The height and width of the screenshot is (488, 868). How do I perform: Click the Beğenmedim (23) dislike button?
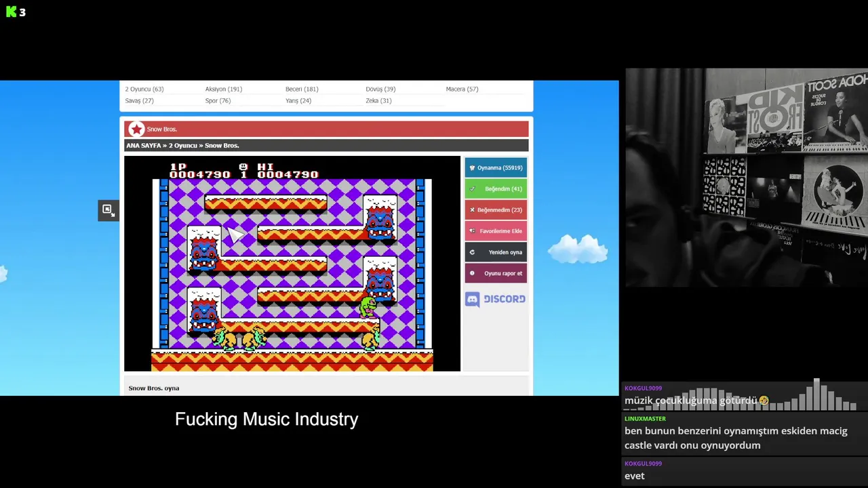(x=496, y=209)
